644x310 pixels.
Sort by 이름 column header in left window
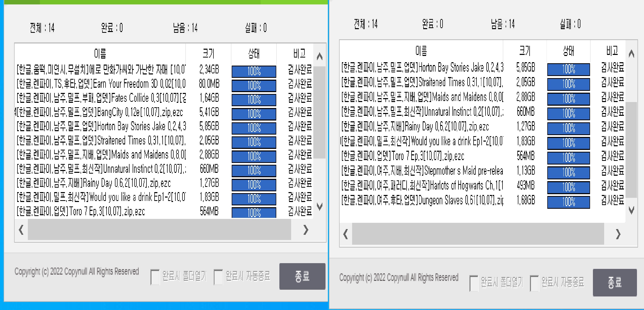click(x=100, y=54)
